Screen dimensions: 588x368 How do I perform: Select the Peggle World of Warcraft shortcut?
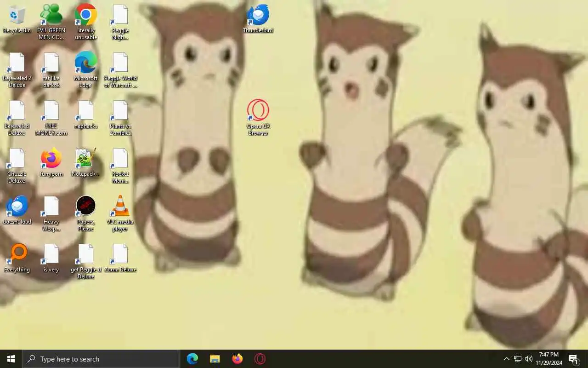[x=120, y=70]
